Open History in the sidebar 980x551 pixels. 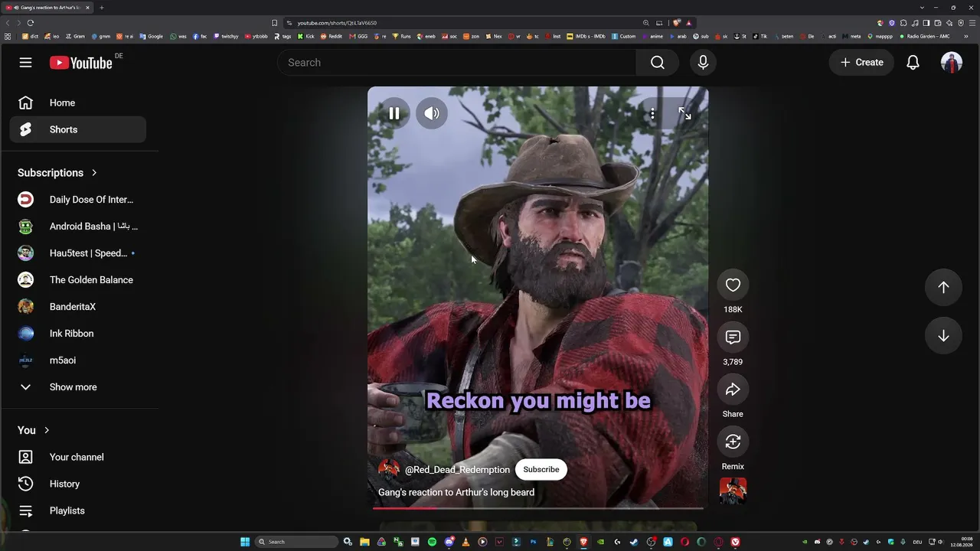78,484
